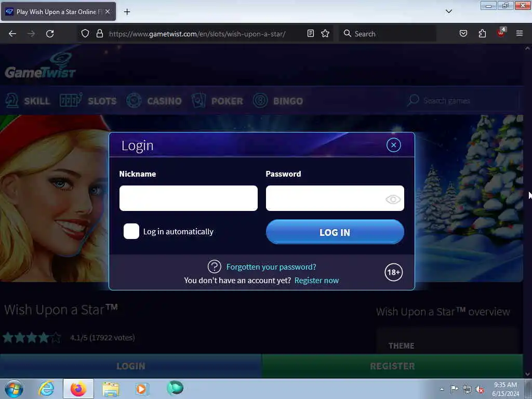Screen dimensions: 532x399
Task: Toggle reader view icon in address bar
Action: (x=311, y=33)
